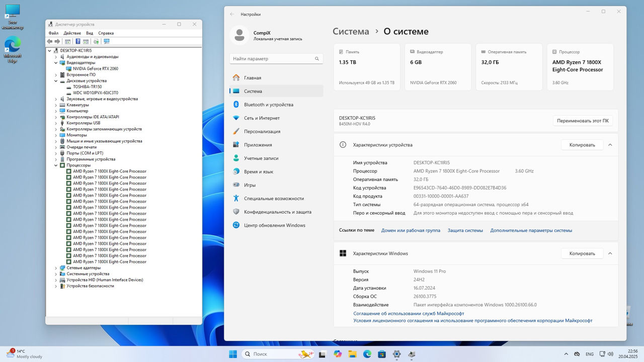Viewport: 644px width, 362px height.
Task: Open the Сеть и Интернет settings page
Action: point(276,118)
